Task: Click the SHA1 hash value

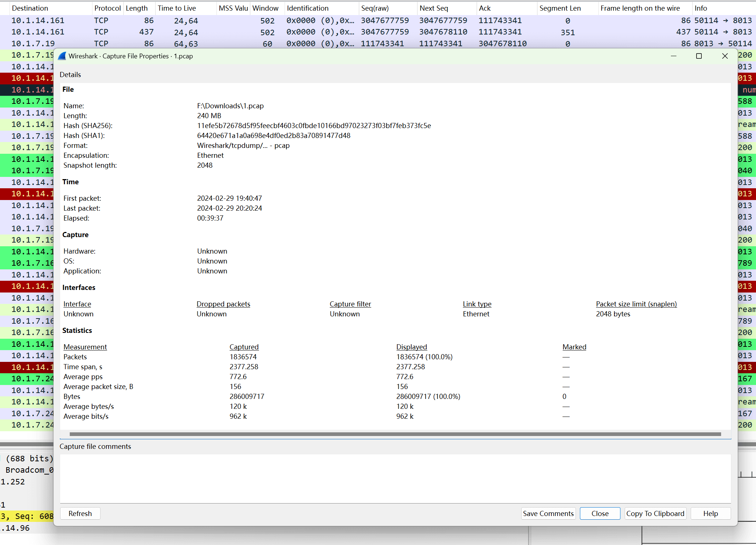Action: 274,135
